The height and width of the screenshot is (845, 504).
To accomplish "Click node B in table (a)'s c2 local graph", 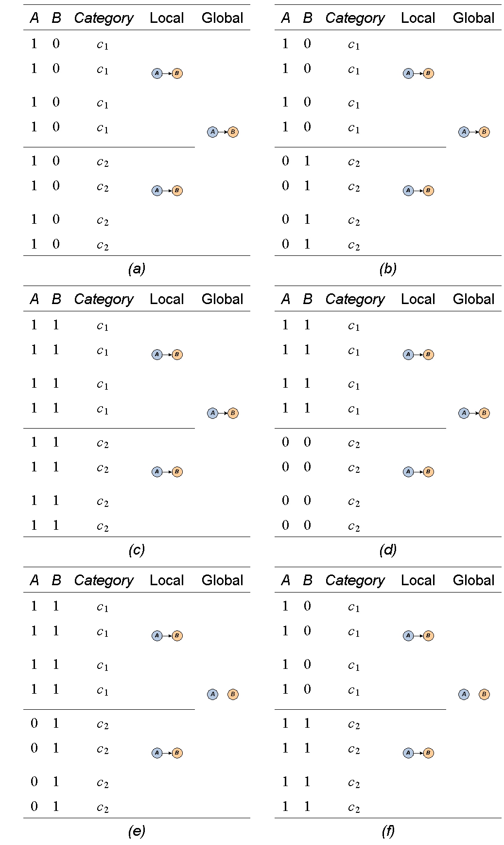I will click(177, 191).
